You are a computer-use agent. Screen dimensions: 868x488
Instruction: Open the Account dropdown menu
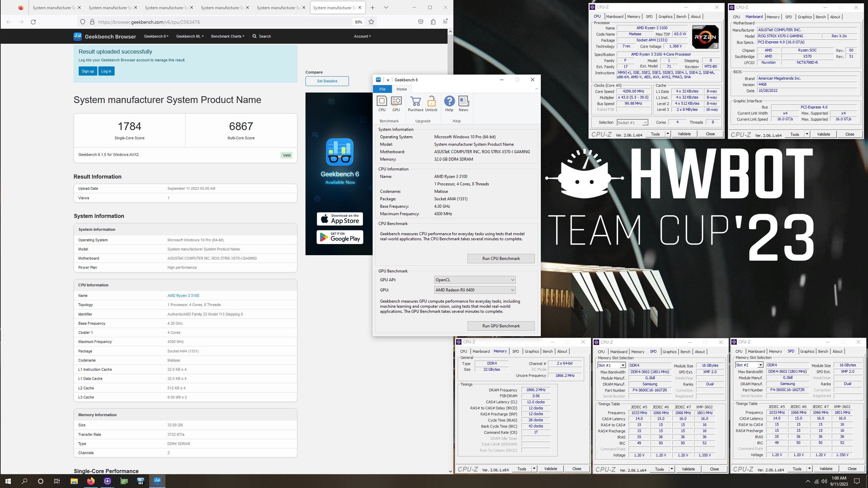362,36
